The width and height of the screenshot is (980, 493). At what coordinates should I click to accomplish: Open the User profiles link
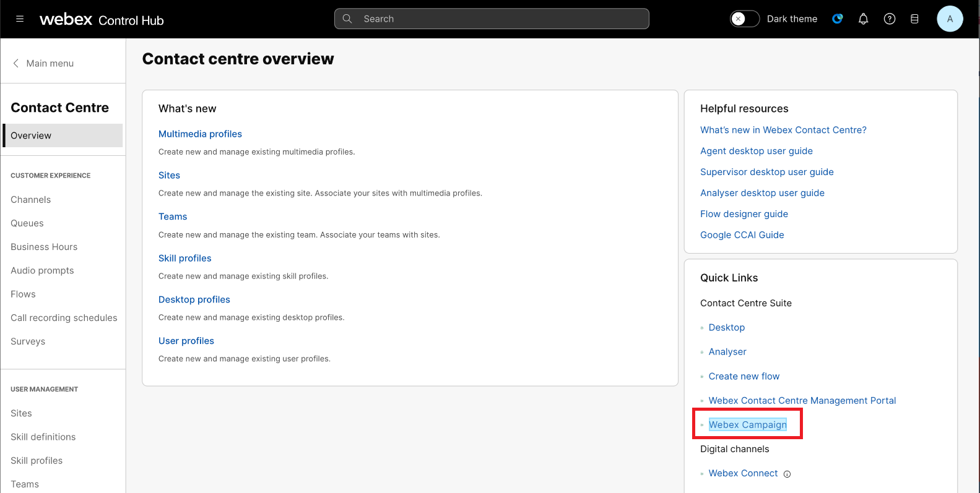pyautogui.click(x=186, y=341)
